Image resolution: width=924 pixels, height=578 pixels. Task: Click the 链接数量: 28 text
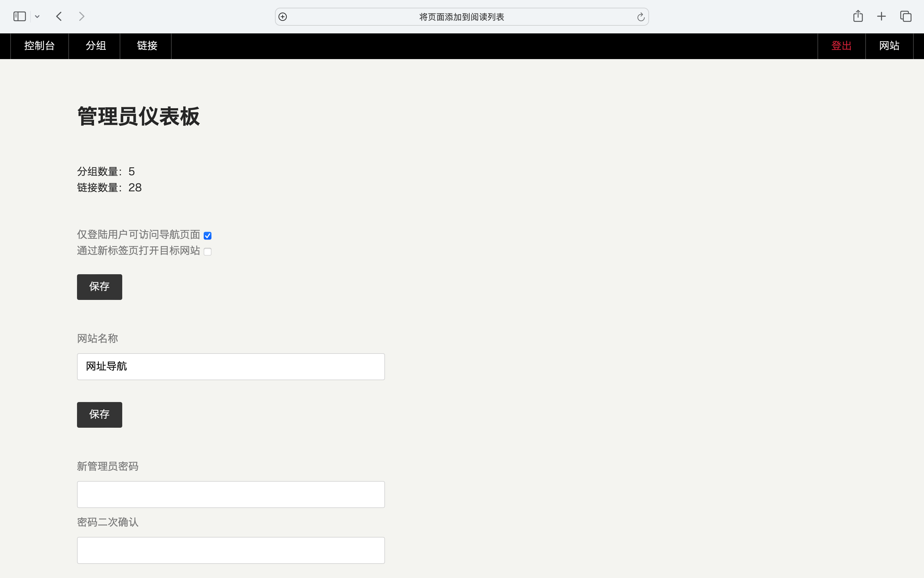(x=109, y=187)
